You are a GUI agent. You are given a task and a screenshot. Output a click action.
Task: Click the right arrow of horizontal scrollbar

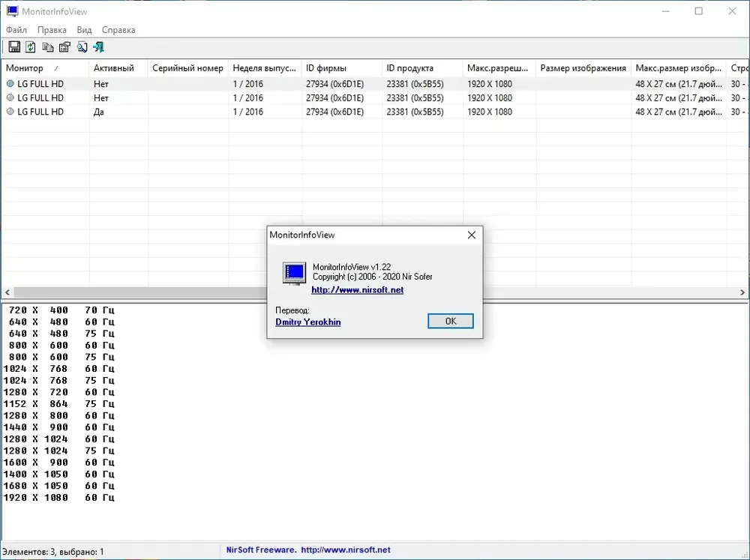tap(742, 292)
